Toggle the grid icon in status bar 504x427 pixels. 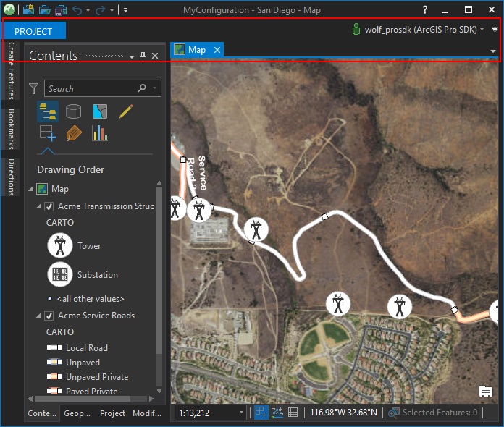coord(293,413)
